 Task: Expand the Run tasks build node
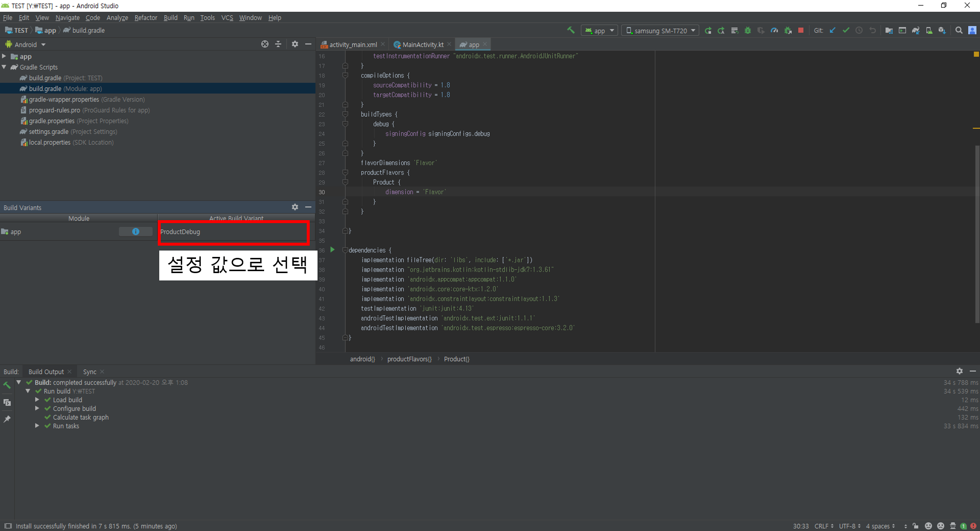tap(37, 426)
